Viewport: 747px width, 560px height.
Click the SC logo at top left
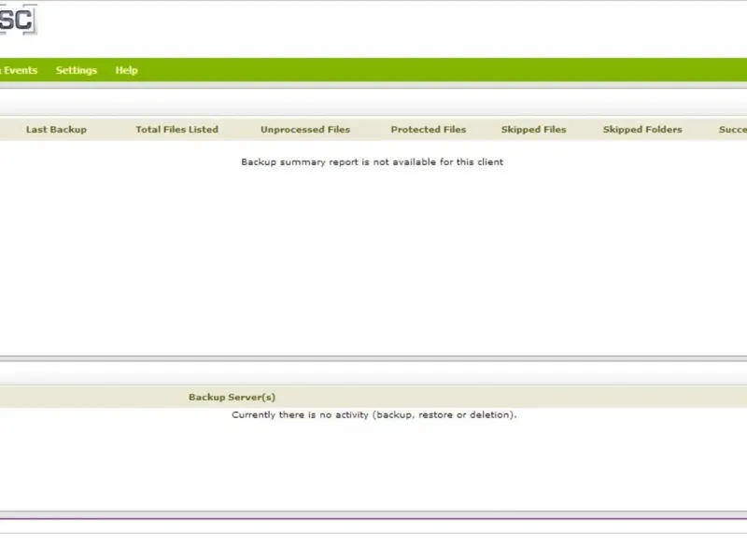tap(18, 20)
